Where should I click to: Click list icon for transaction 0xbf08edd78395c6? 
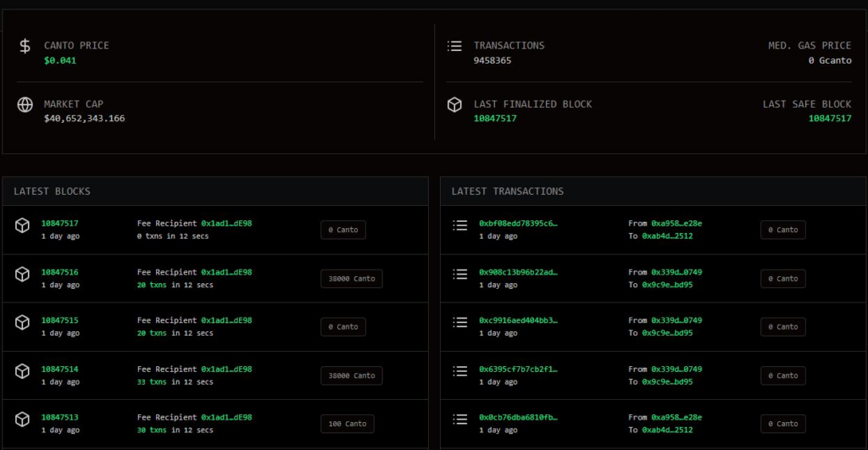tap(460, 225)
